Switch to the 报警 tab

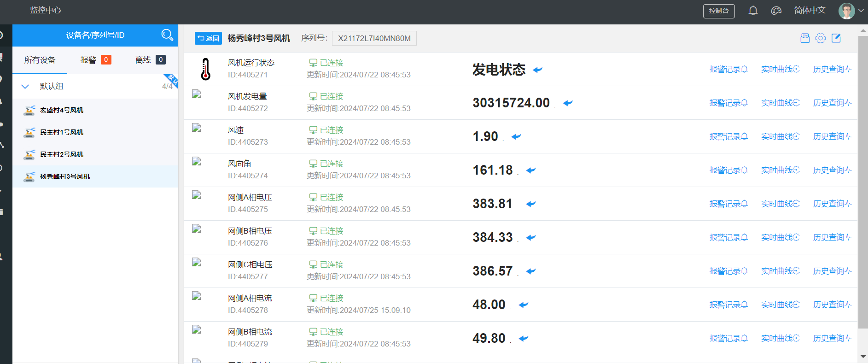click(95, 60)
